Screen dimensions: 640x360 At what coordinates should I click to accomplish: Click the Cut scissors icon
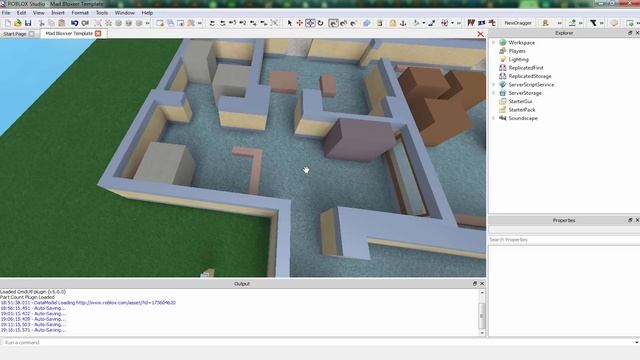[x=41, y=23]
